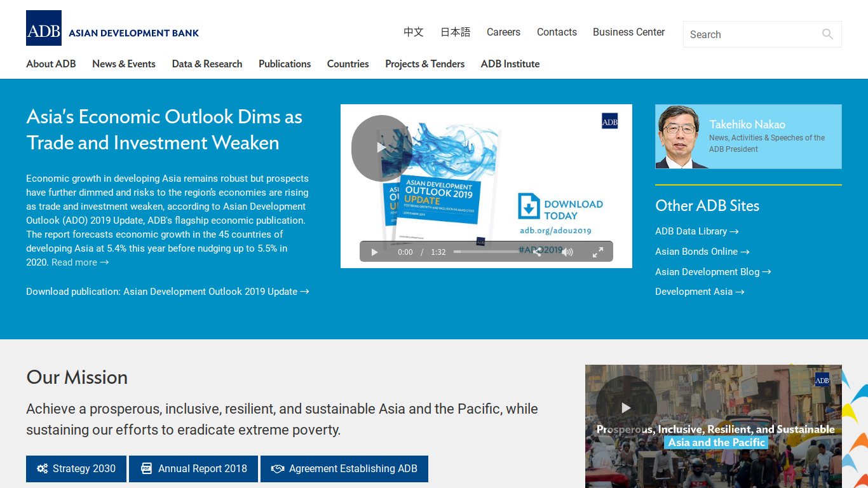Click the adb.org/adou2019 text in the video
The height and width of the screenshot is (488, 868).
555,231
